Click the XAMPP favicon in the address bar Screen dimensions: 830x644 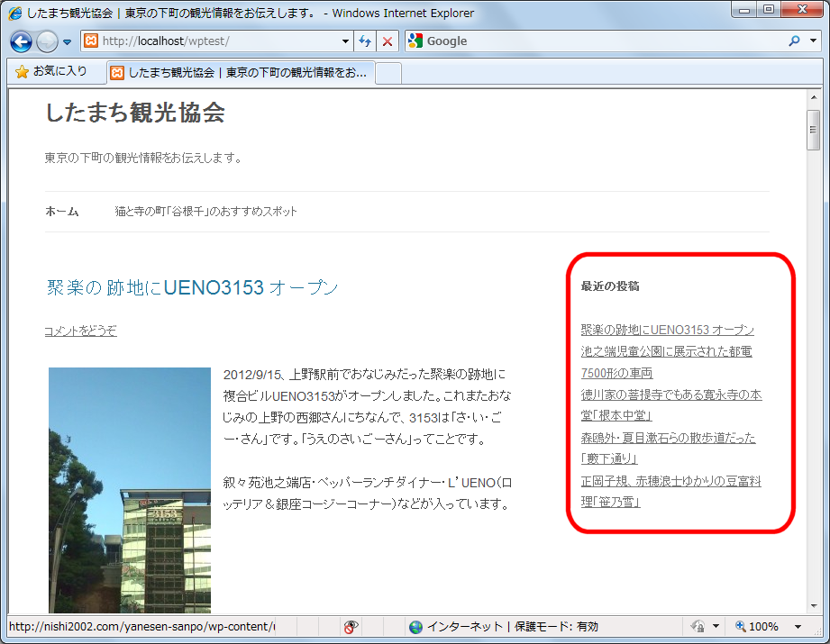[x=91, y=41]
